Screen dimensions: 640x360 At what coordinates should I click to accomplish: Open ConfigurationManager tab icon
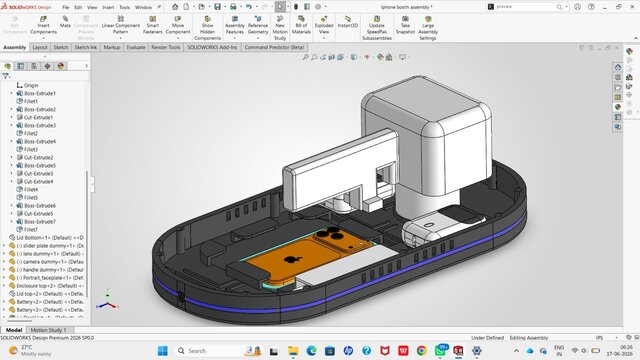34,66
